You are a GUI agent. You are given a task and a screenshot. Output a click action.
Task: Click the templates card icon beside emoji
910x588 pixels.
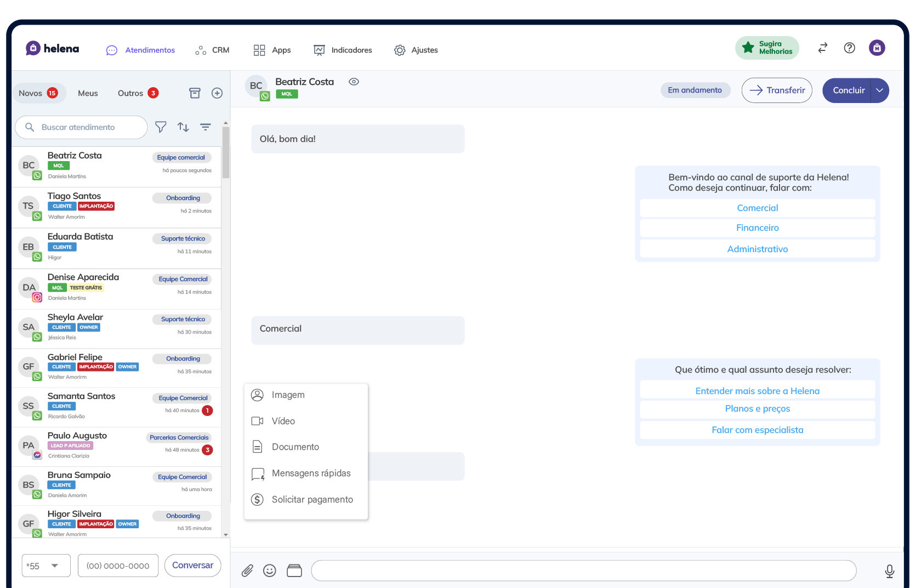pyautogui.click(x=294, y=571)
